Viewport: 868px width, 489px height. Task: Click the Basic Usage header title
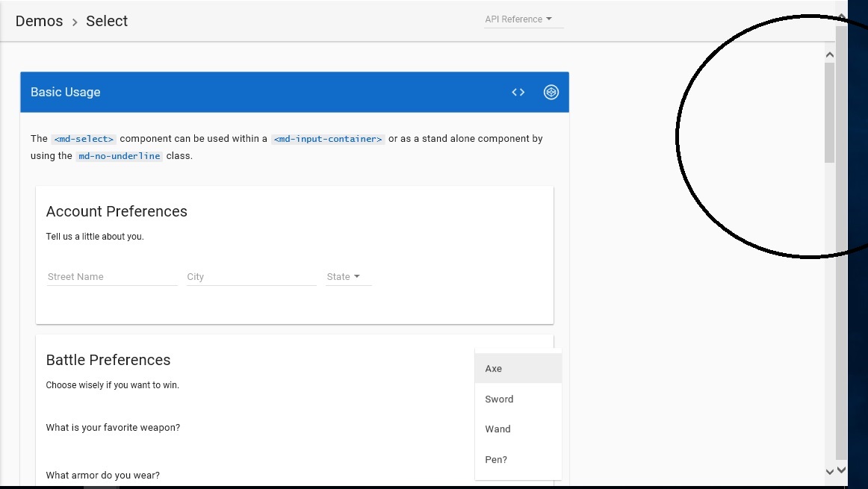65,93
